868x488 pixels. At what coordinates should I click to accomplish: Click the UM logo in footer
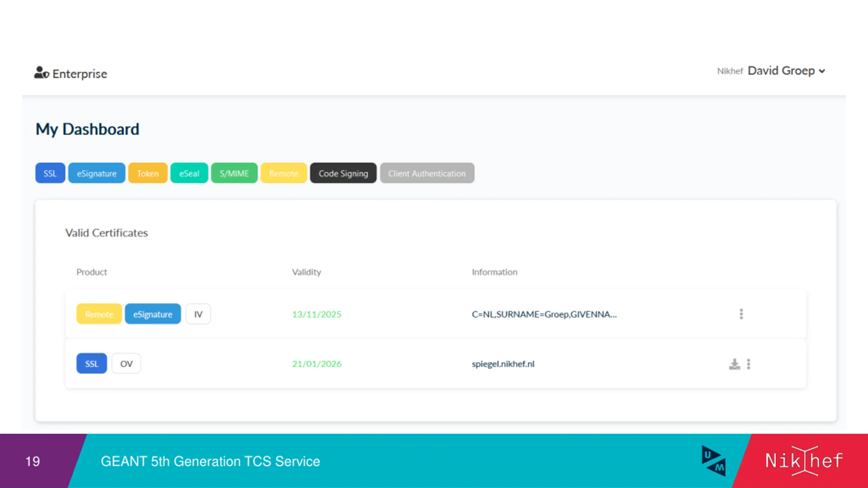(714, 461)
